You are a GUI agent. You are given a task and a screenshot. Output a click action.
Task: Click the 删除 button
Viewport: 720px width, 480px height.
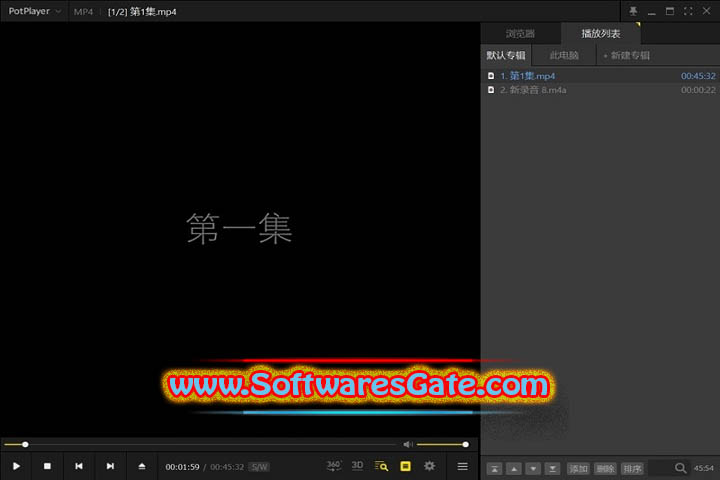[605, 469]
